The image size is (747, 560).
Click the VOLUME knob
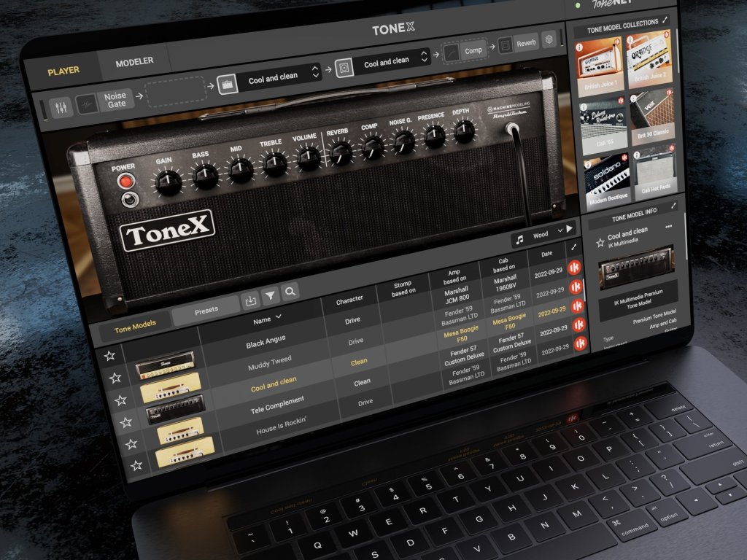click(x=309, y=157)
